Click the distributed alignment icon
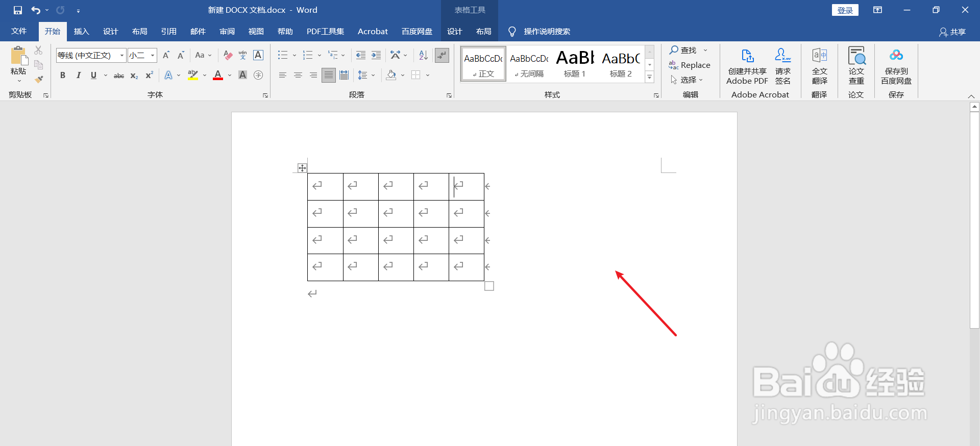This screenshot has width=980, height=446. (344, 76)
